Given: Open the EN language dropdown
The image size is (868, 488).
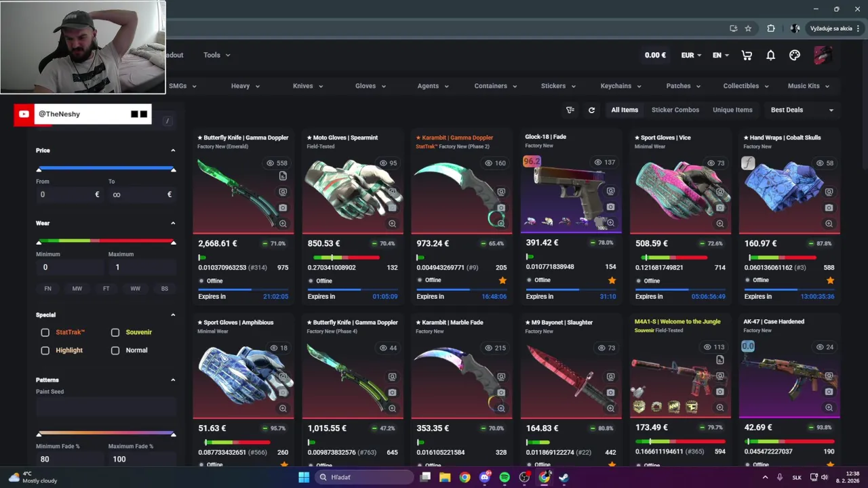Looking at the screenshot, I should point(720,56).
